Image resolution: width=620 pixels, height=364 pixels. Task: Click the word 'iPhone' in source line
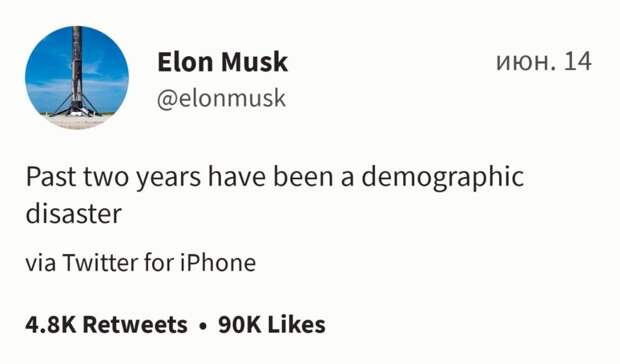pyautogui.click(x=218, y=263)
